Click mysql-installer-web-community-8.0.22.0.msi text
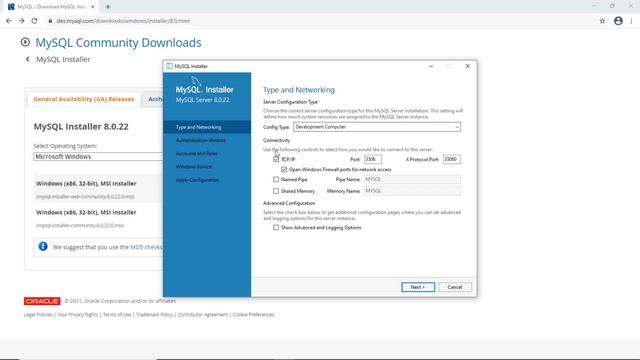 pyautogui.click(x=85, y=197)
